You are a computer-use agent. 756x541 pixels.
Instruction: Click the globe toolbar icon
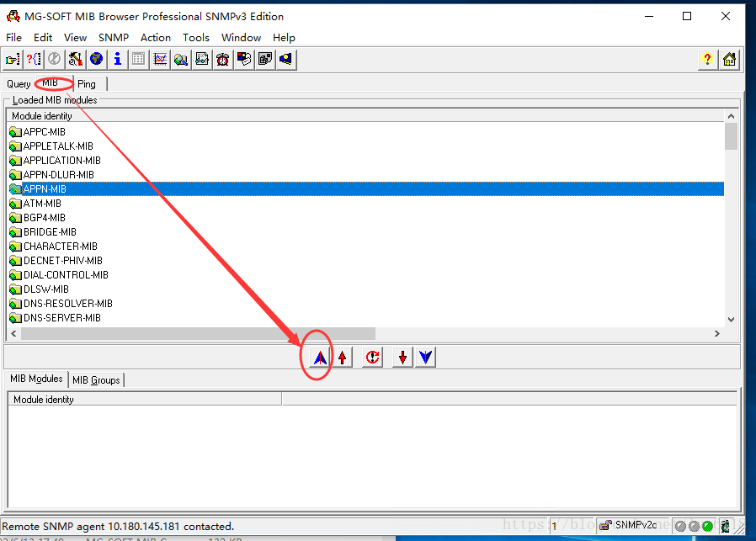click(x=97, y=59)
